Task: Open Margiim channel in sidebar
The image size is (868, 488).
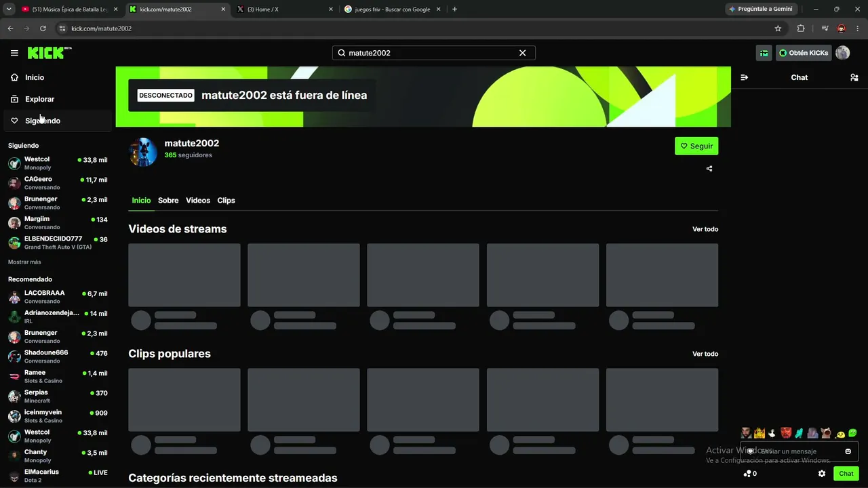Action: [x=58, y=223]
